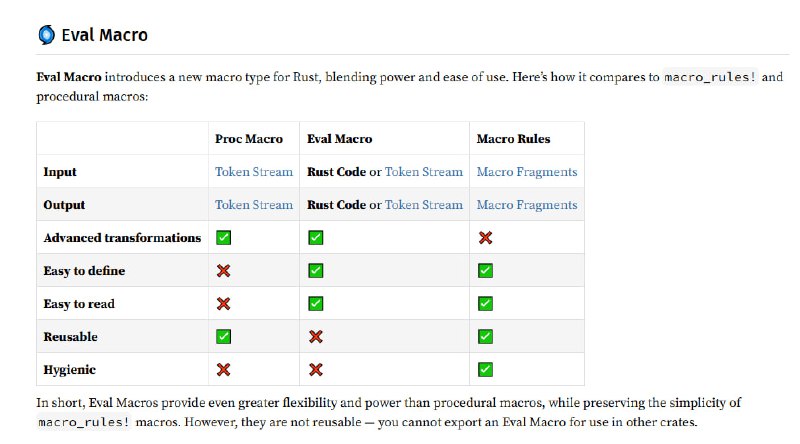This screenshot has width=800, height=444.
Task: Click green check for Proc Macro advanced transformations
Action: tap(224, 238)
